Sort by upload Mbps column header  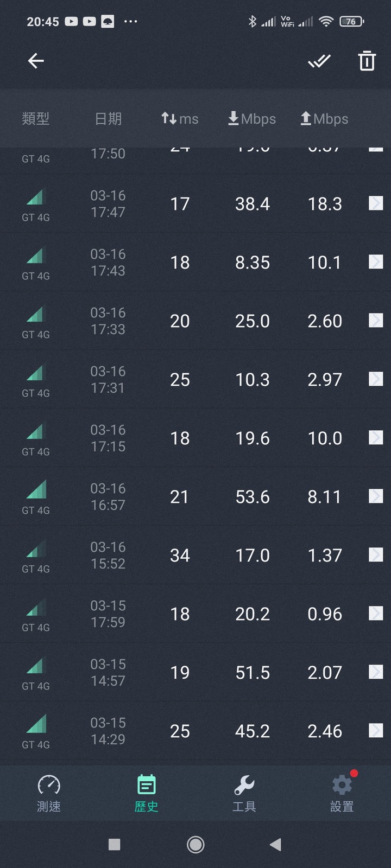pyautogui.click(x=324, y=118)
